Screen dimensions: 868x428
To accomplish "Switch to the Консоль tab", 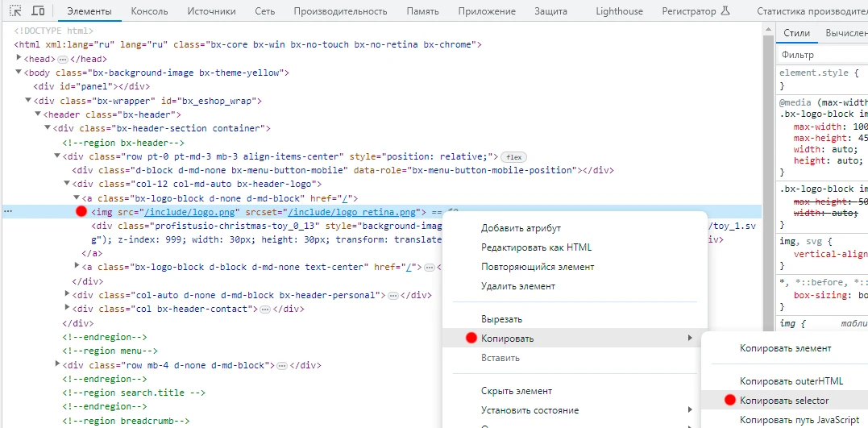I will point(149,11).
